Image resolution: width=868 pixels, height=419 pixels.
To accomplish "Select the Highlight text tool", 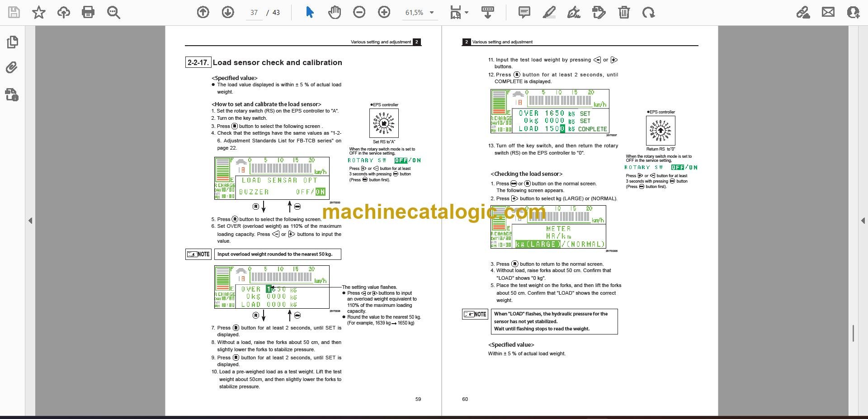I will point(549,12).
